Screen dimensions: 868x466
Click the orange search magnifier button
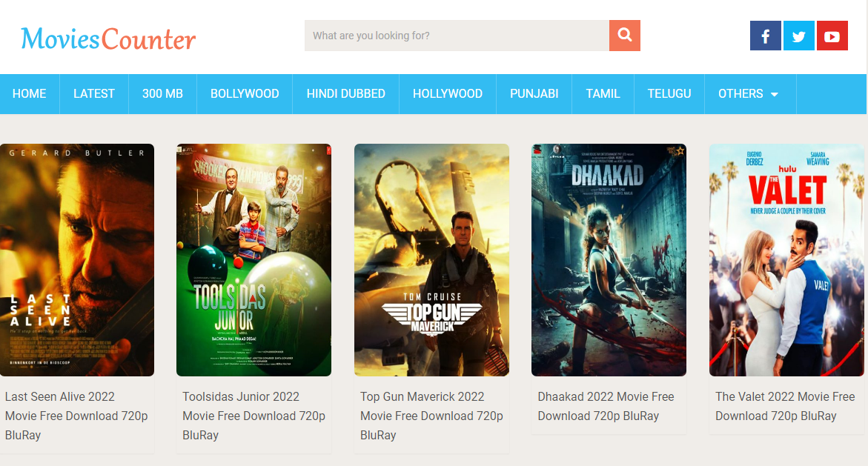(624, 36)
